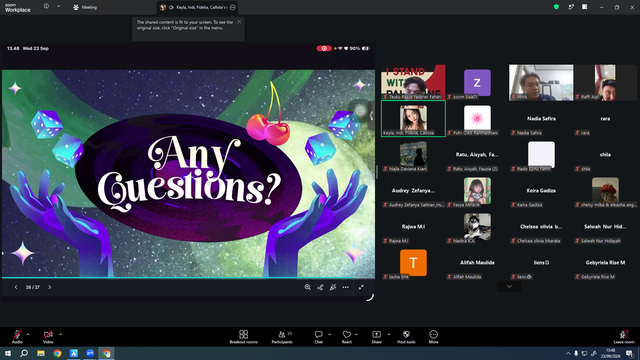Select Fasya Miracle's tile

coord(477,191)
